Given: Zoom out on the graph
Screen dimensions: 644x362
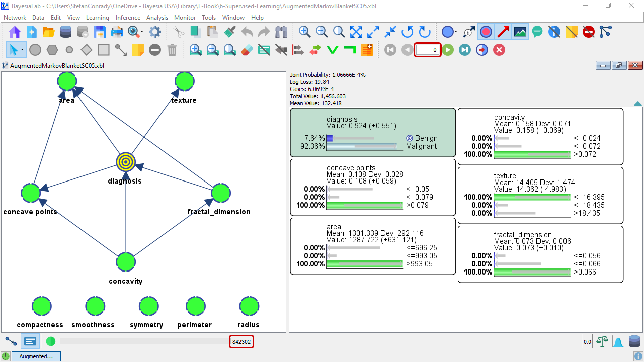Looking at the screenshot, I should [x=321, y=32].
